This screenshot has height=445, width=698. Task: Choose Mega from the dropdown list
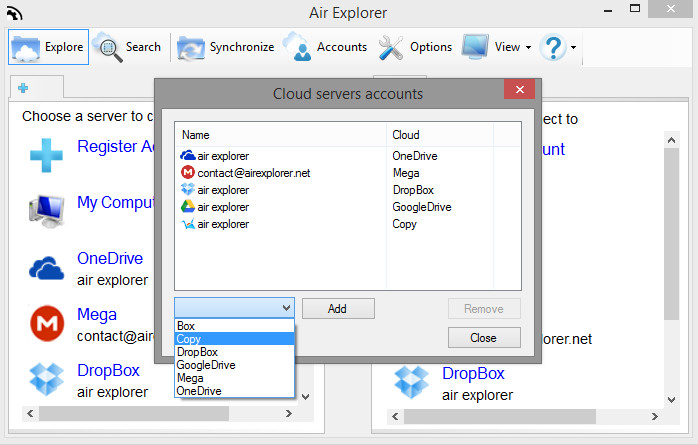(x=235, y=378)
